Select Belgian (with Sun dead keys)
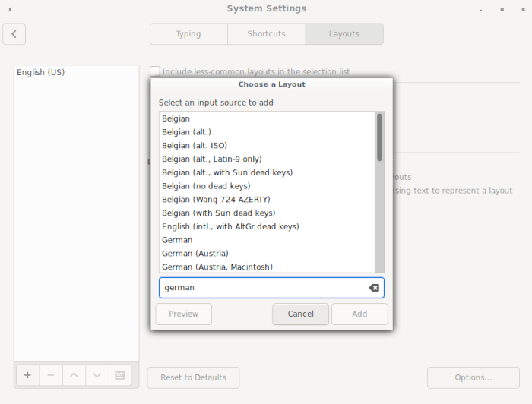This screenshot has height=404, width=532. click(267, 213)
